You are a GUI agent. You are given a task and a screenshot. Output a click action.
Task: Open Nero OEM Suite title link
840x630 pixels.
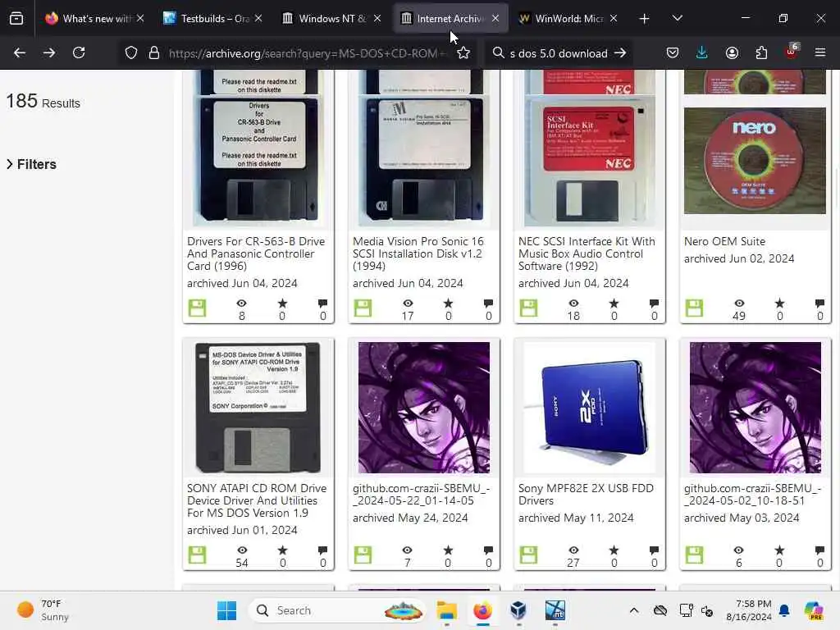click(724, 242)
